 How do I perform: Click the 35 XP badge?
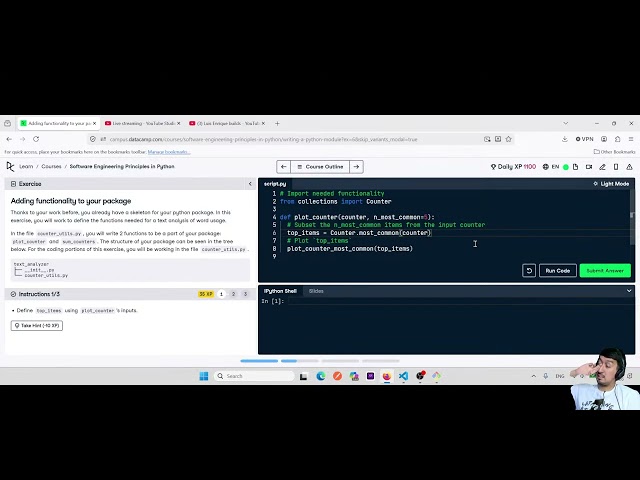click(206, 294)
